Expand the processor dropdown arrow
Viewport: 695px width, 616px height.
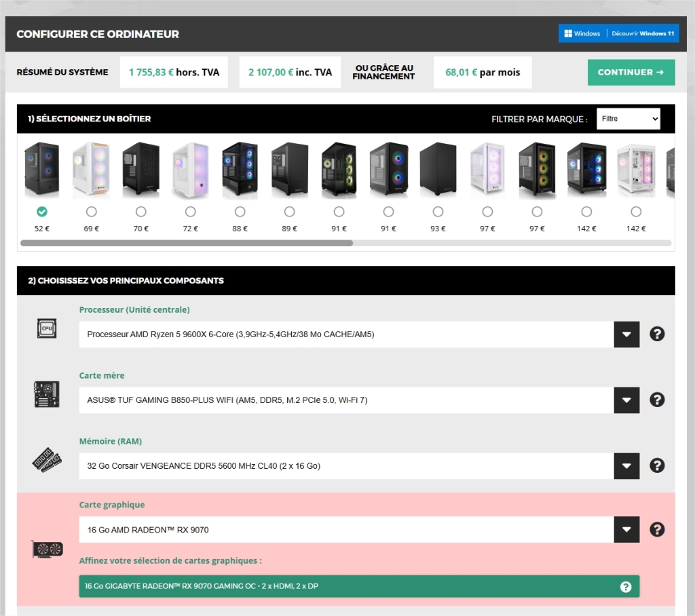tap(626, 334)
